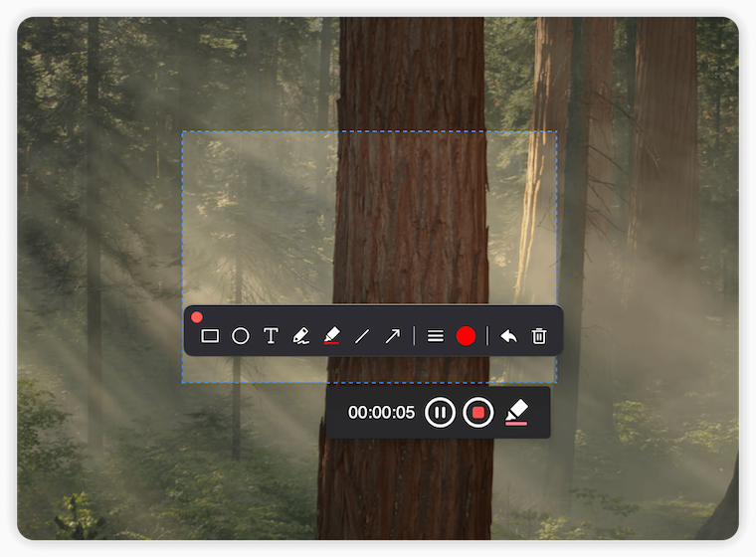Undo the last annotation

click(x=508, y=336)
